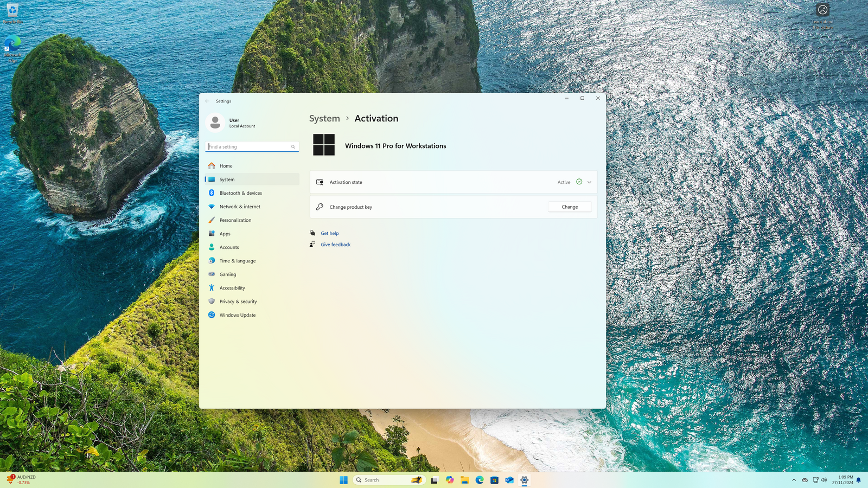Open Gaming settings
This screenshot has width=868, height=488.
tap(252, 274)
